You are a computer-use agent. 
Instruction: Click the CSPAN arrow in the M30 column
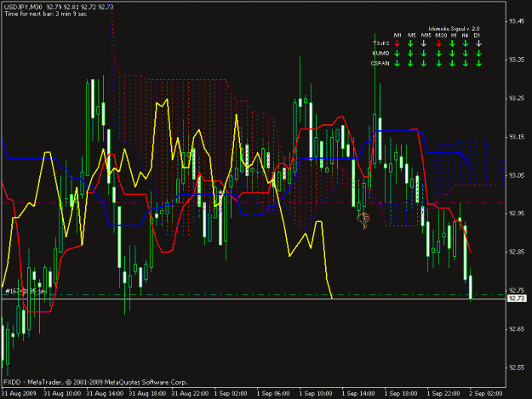[x=438, y=63]
